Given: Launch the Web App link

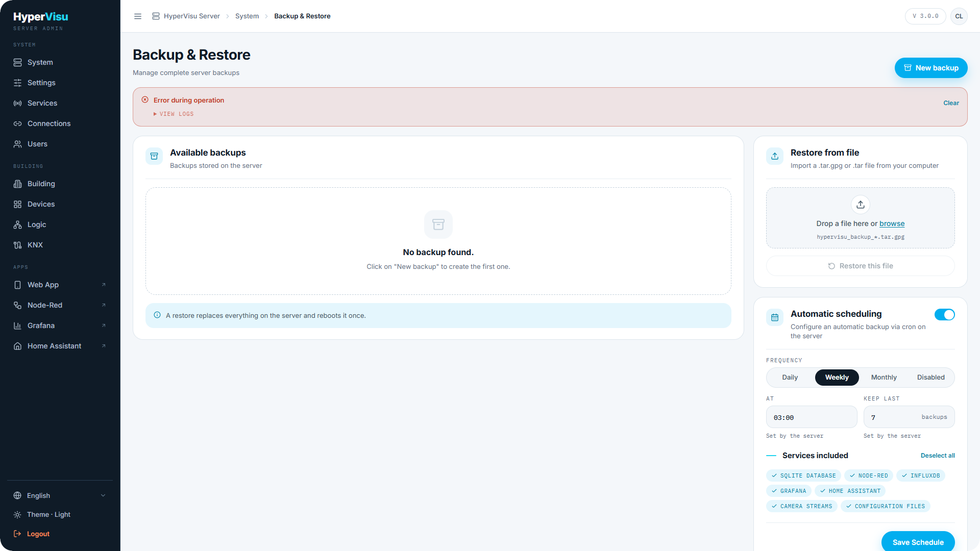Looking at the screenshot, I should (60, 285).
